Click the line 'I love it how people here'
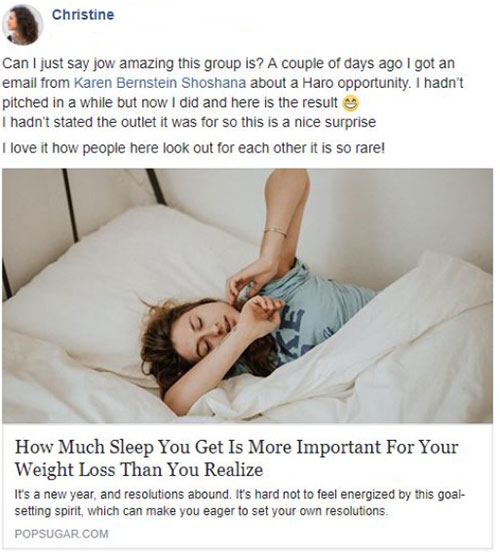 click(x=193, y=148)
